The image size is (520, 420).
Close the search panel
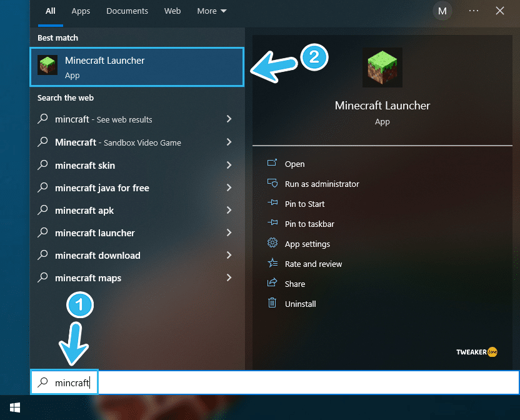500,11
